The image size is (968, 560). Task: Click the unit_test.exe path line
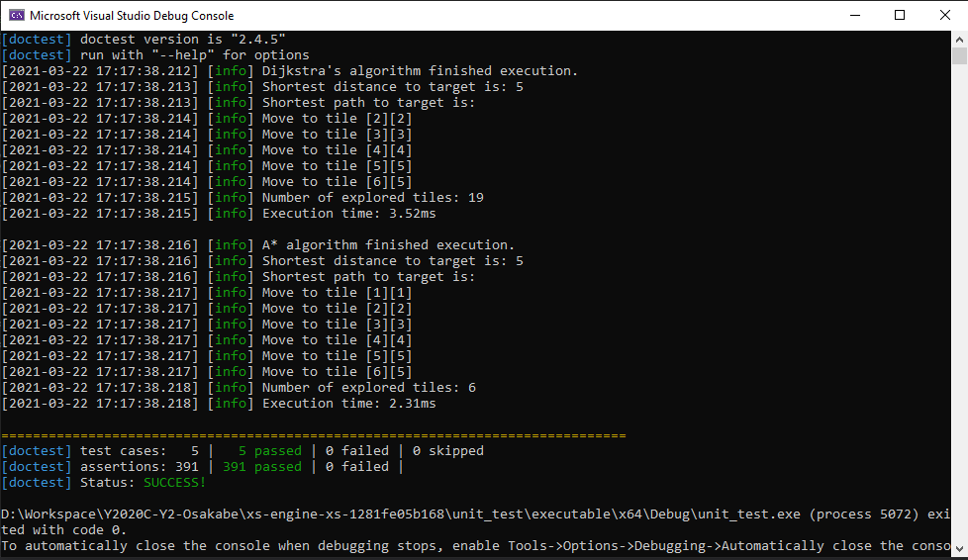(475, 514)
